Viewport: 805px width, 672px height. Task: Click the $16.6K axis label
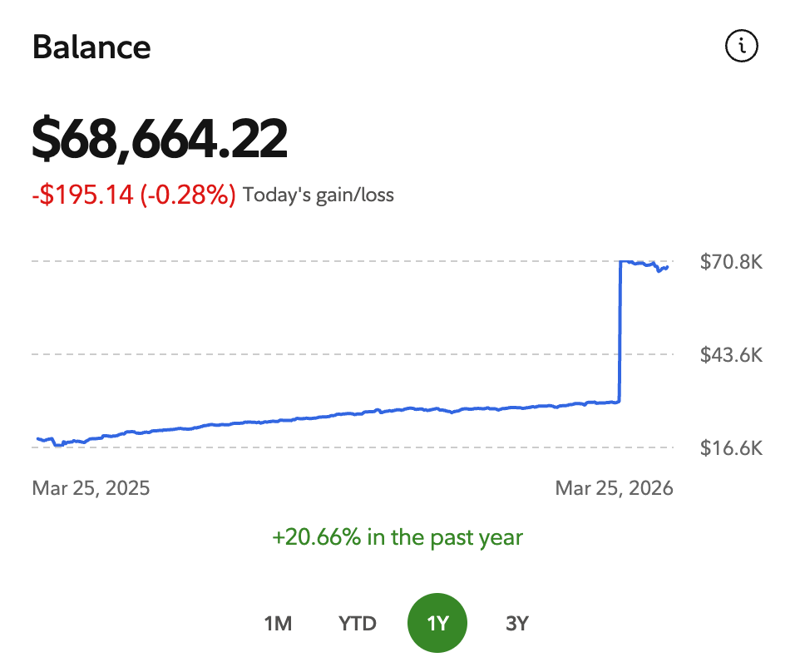pyautogui.click(x=731, y=448)
